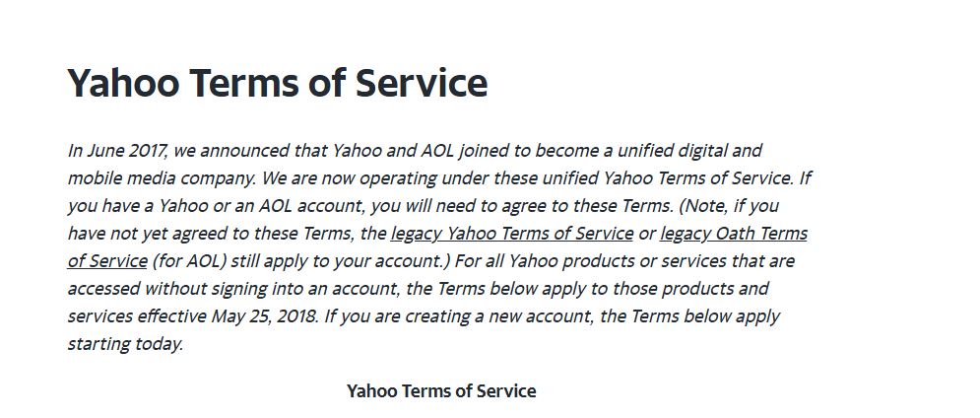
Task: Click the underlined 'of Service' link continuation
Action: pos(107,261)
